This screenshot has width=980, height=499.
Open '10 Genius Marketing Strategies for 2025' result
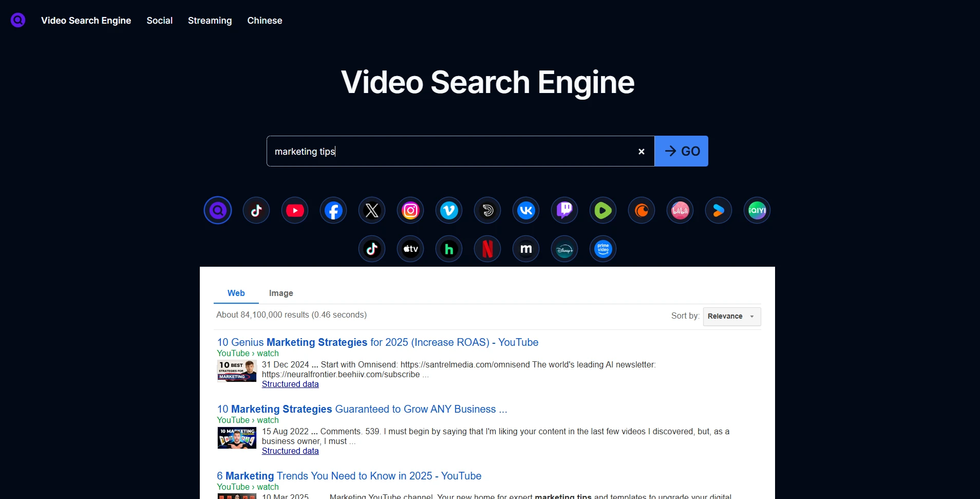[x=378, y=342]
